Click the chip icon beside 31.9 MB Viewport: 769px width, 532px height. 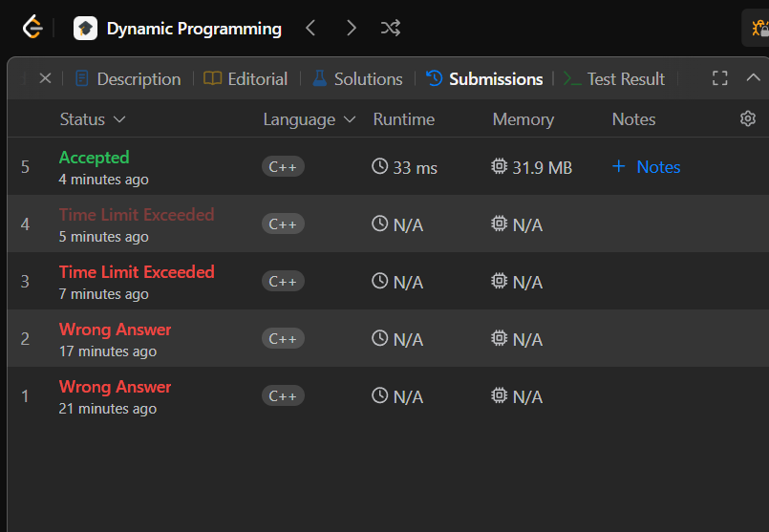coord(500,166)
